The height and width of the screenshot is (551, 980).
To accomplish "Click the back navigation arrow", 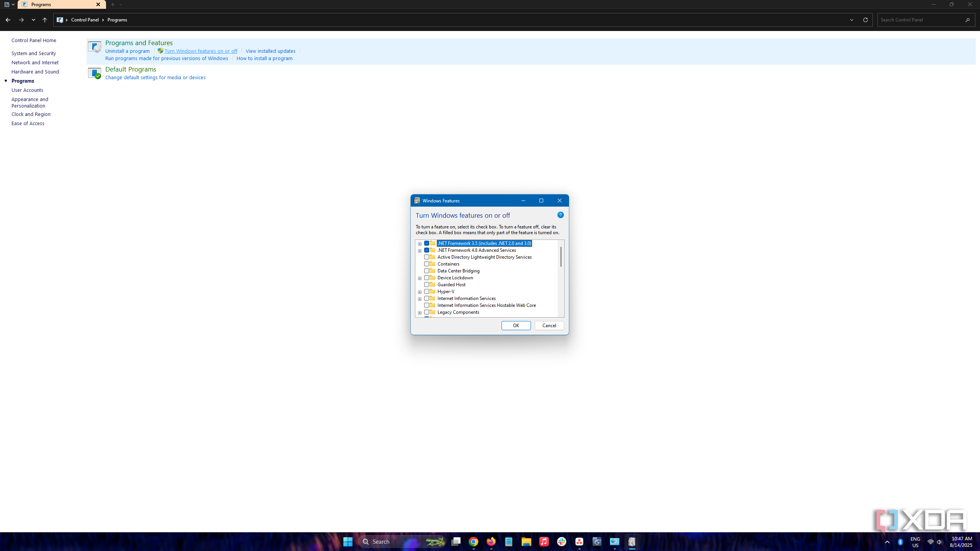I will tap(8, 20).
